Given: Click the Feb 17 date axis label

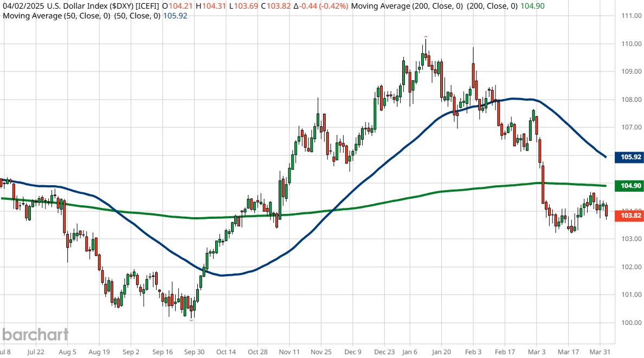Looking at the screenshot, I should click(x=505, y=352).
